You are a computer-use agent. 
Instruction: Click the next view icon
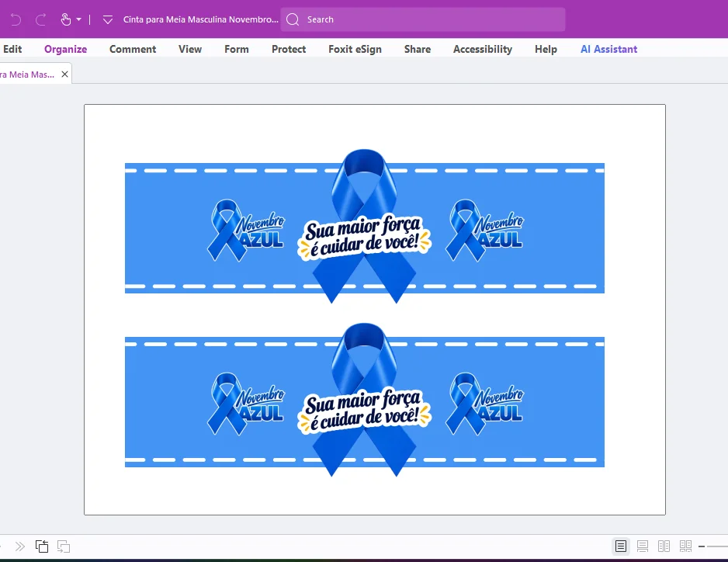click(64, 546)
